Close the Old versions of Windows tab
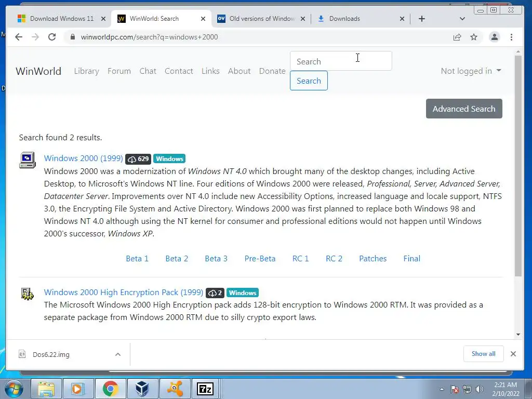The width and height of the screenshot is (532, 399). pos(303,19)
